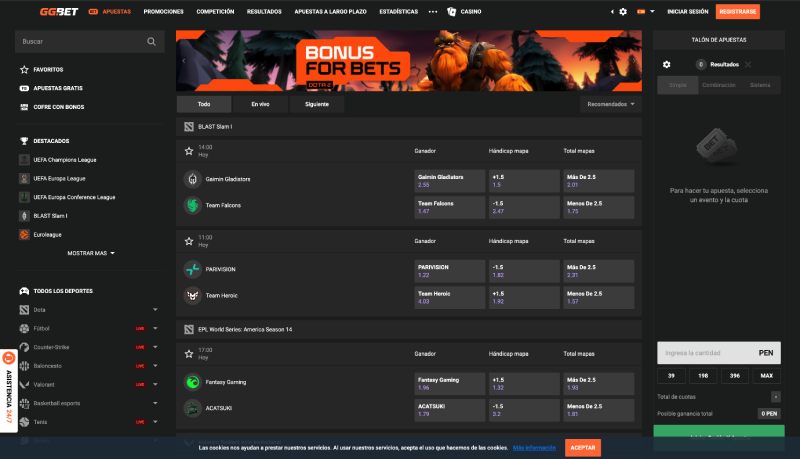Screen dimensions: 800x459
Task: Click the Bonus for Bets banner
Action: [x=409, y=61]
